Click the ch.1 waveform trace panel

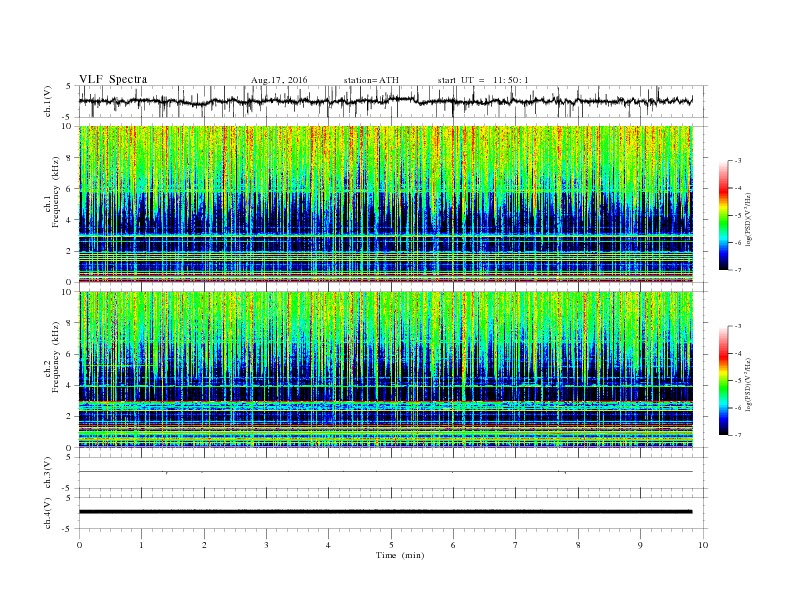tap(393, 101)
